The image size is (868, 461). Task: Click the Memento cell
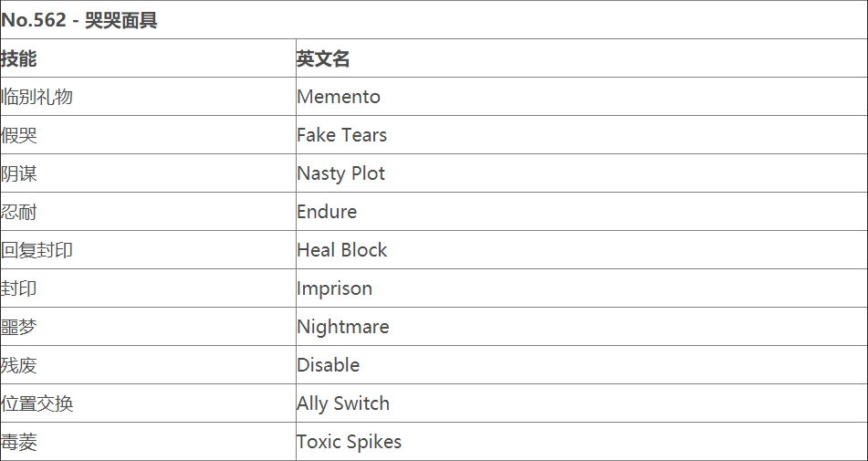coord(339,97)
